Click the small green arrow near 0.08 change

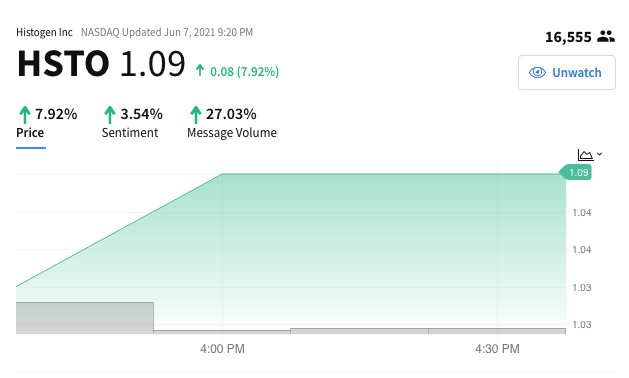pyautogui.click(x=200, y=71)
